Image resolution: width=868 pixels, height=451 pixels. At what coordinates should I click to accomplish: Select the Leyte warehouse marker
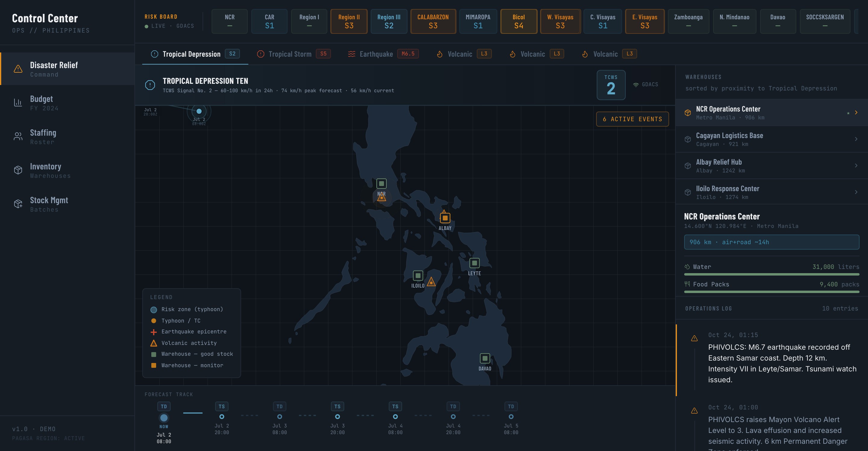point(474,263)
